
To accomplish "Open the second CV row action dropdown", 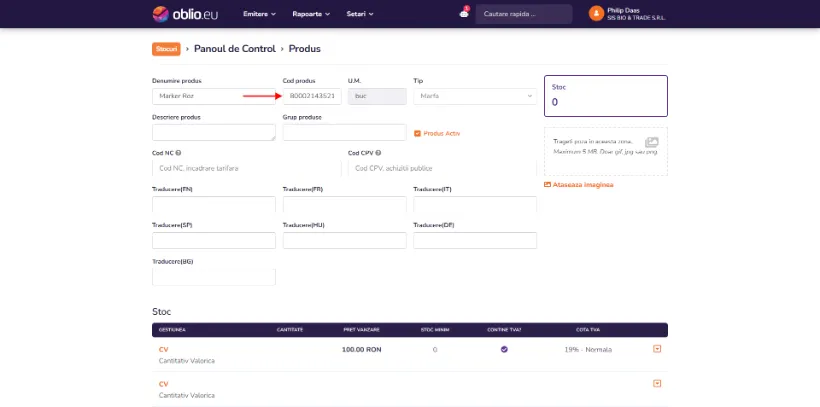I will (657, 383).
